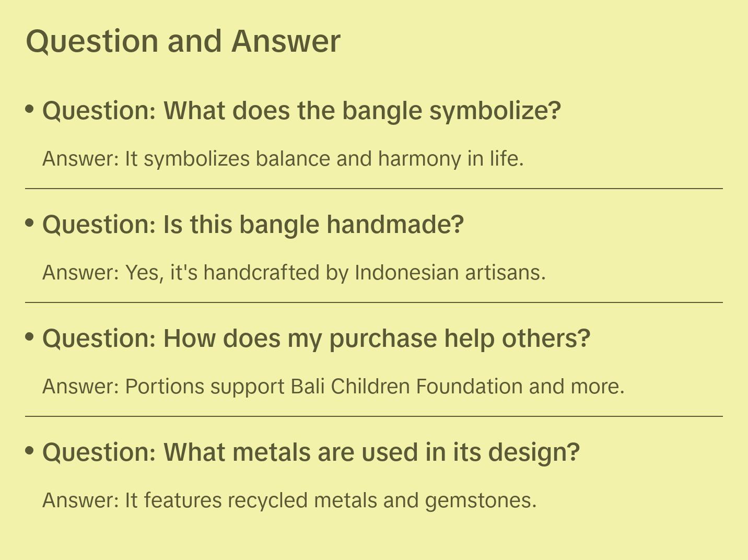Click the bullet before the bangle symbolize question
The height and width of the screenshot is (560, 748).
click(x=30, y=109)
